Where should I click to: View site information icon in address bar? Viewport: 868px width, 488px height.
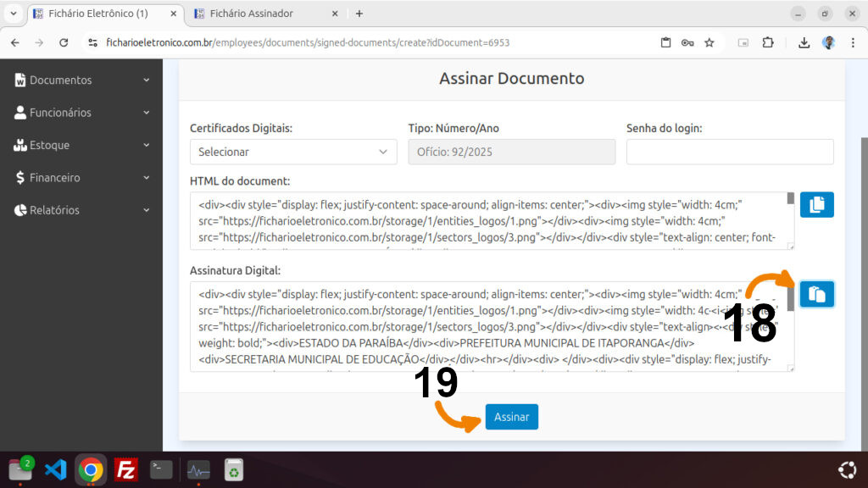[92, 42]
